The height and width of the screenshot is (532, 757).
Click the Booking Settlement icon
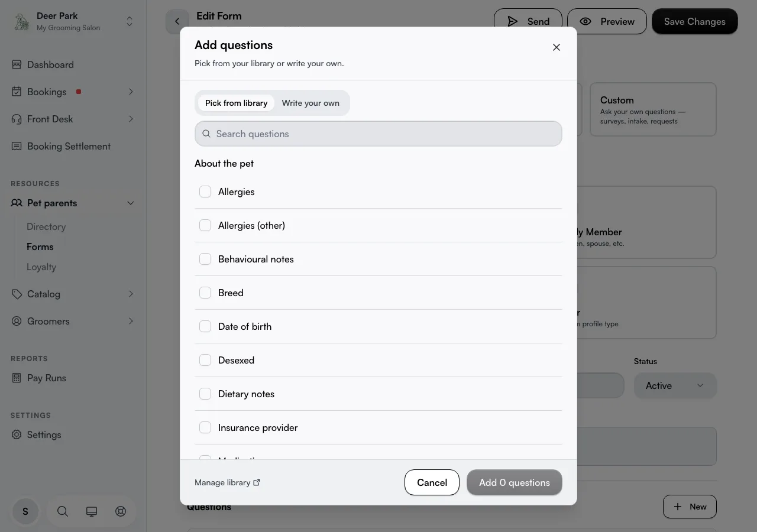17,146
